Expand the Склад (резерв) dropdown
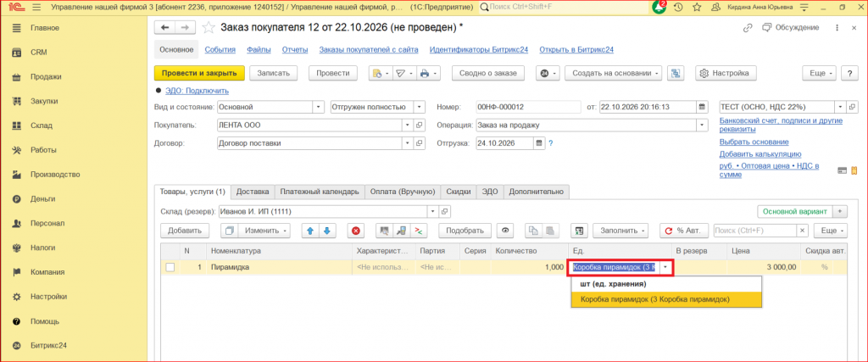Viewport: 868px width, 362px height. click(x=432, y=211)
